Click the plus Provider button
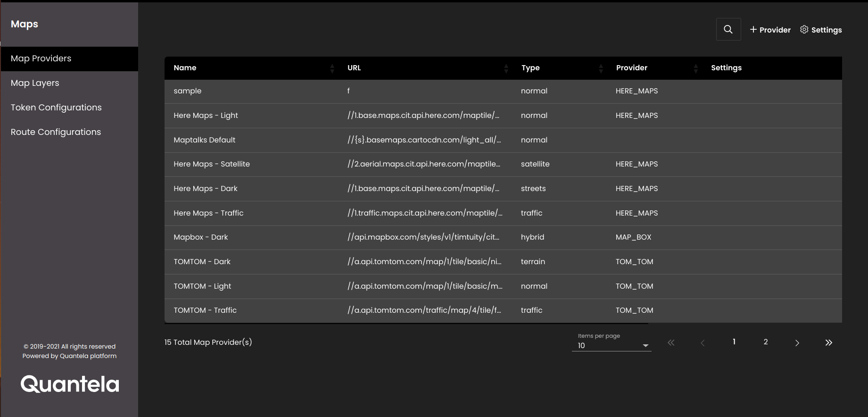Viewport: 868px width, 417px height. [770, 30]
